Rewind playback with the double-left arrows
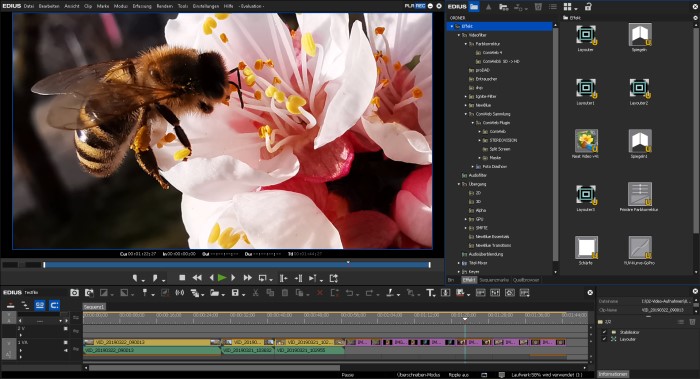 pyautogui.click(x=197, y=278)
